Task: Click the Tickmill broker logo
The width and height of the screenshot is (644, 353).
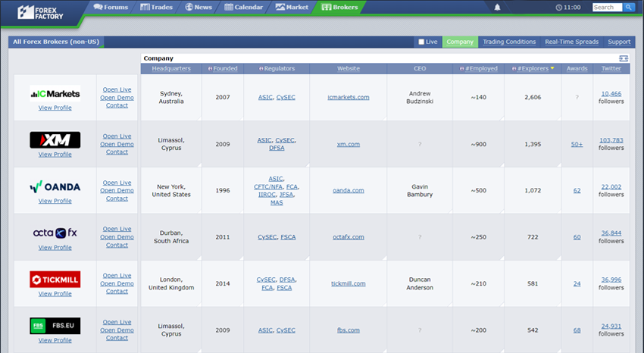Action: pyautogui.click(x=55, y=280)
